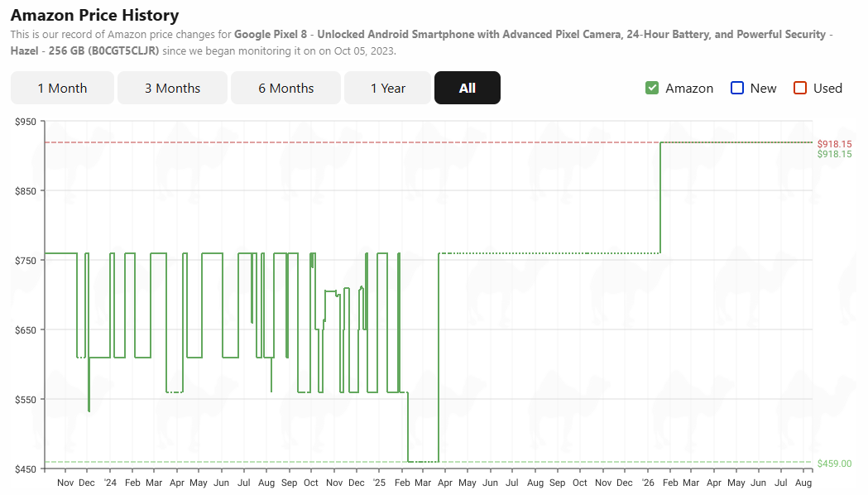Click the product name Google Pixel 8 text
This screenshot has height=495, width=868.
pyautogui.click(x=271, y=34)
